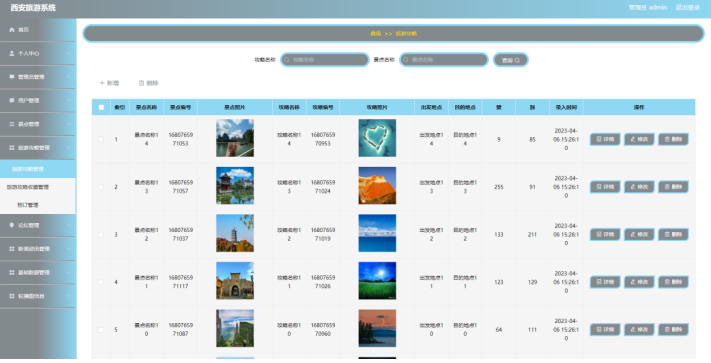This screenshot has width=711, height=363.
Task: Open 详情 for row 4
Action: point(605,282)
